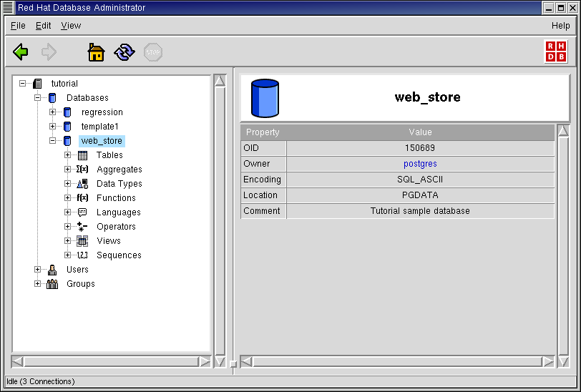This screenshot has width=581, height=392.
Task: Select the template1 tree label
Action: [99, 127]
